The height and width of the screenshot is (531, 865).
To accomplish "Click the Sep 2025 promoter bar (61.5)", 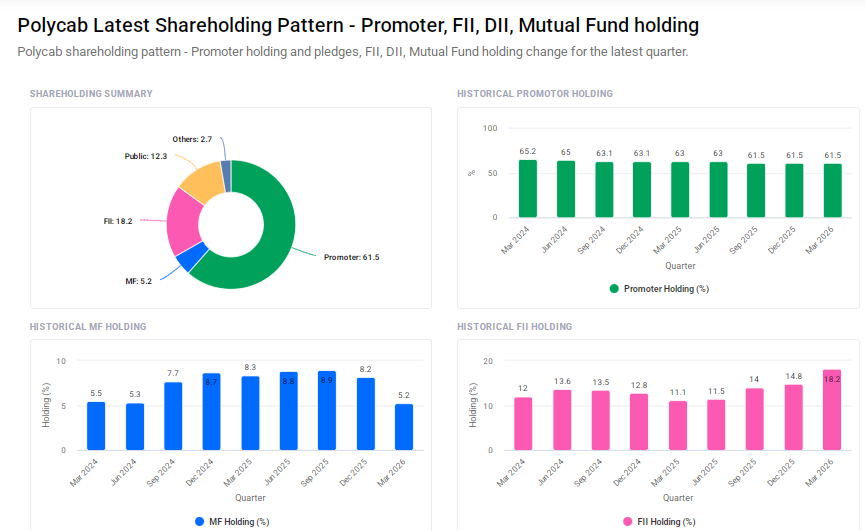I will click(756, 190).
